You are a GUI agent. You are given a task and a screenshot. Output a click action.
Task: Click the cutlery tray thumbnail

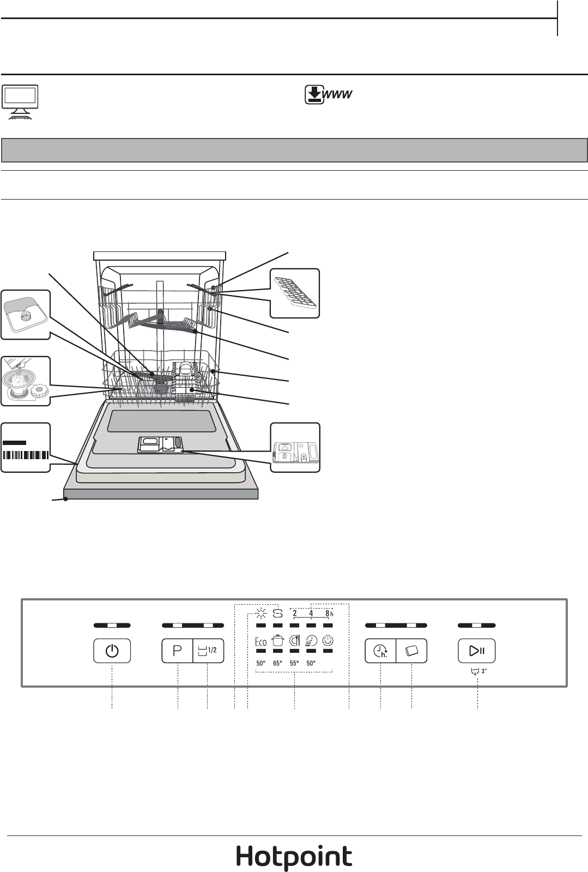click(295, 293)
